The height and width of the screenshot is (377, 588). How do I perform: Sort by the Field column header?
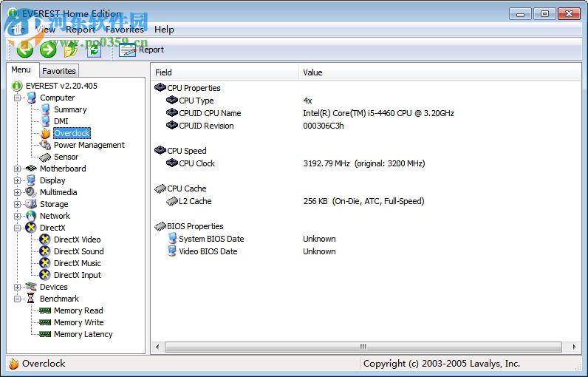pos(225,72)
